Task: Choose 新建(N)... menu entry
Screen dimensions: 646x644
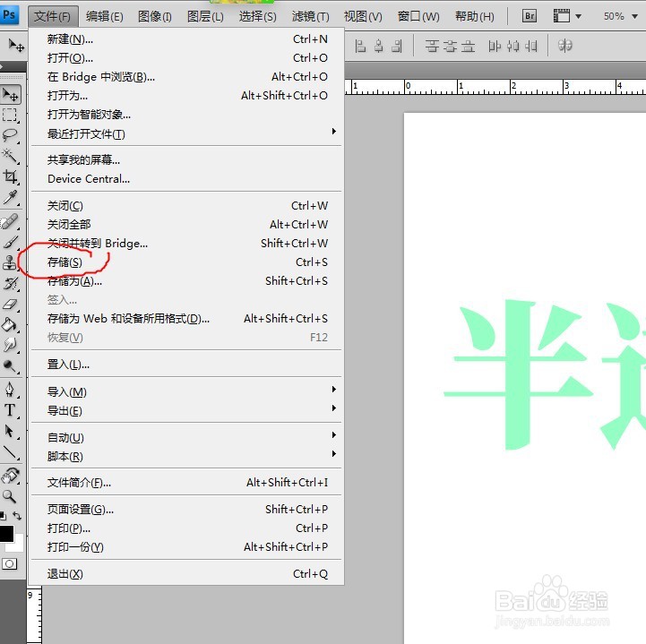Action: tap(186, 39)
